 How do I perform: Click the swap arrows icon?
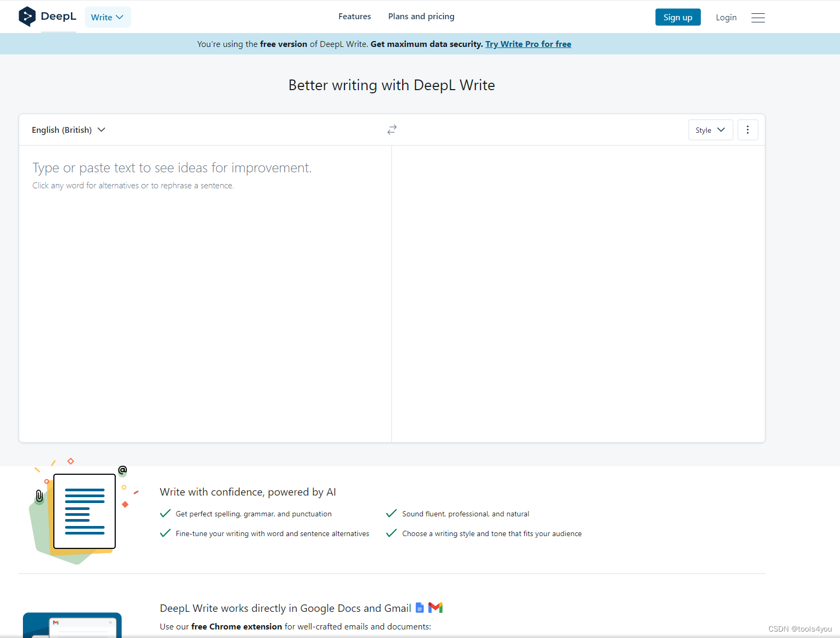pyautogui.click(x=392, y=130)
